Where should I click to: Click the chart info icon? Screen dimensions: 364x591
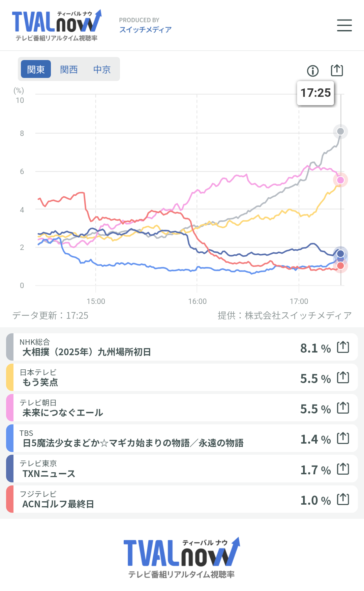(x=313, y=71)
